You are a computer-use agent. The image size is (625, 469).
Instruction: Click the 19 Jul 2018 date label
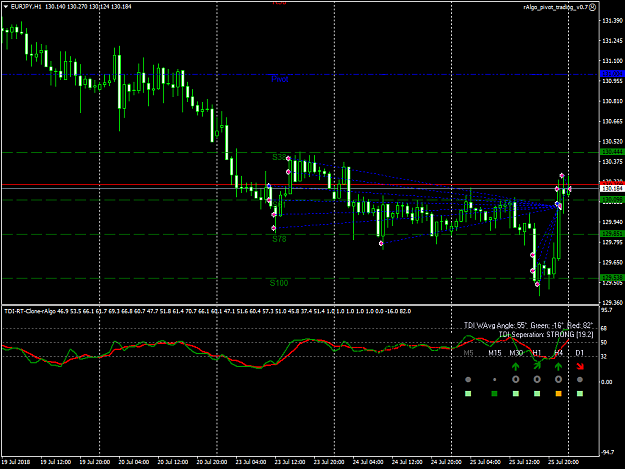tap(16, 462)
